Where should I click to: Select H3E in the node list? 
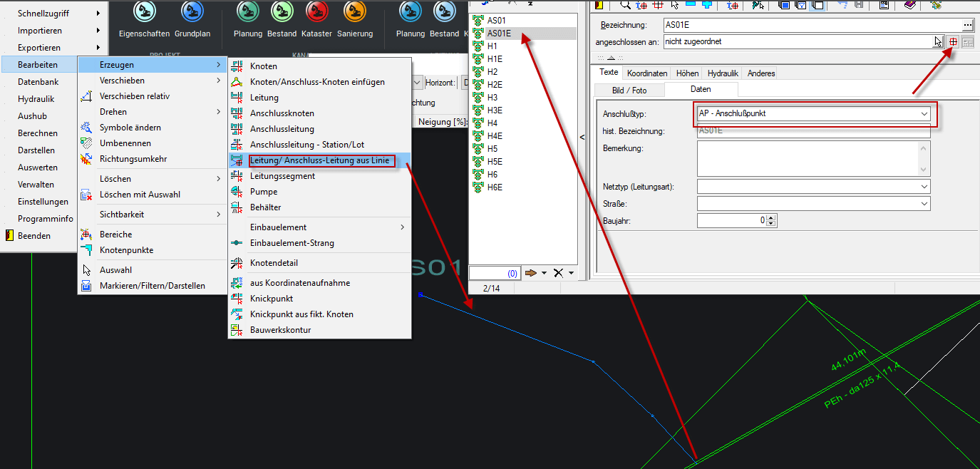click(x=495, y=110)
